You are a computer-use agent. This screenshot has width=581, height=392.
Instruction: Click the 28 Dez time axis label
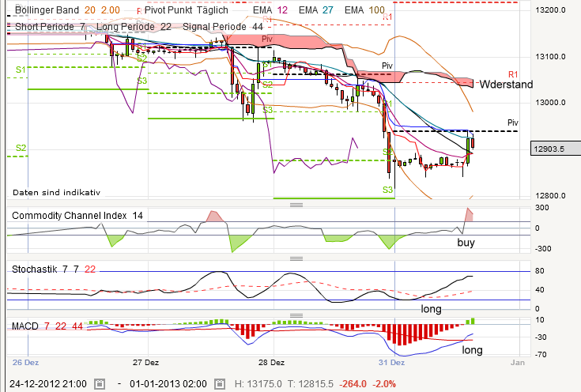[x=272, y=364]
